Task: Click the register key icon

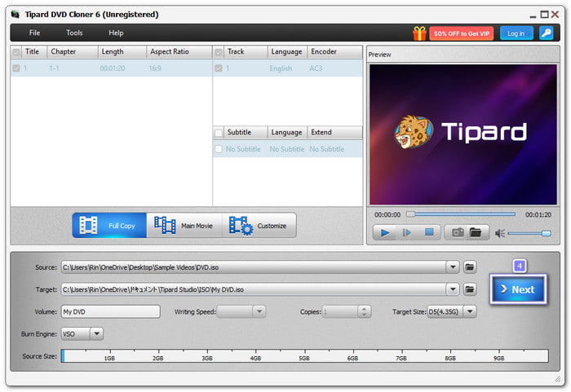Action: click(x=546, y=33)
